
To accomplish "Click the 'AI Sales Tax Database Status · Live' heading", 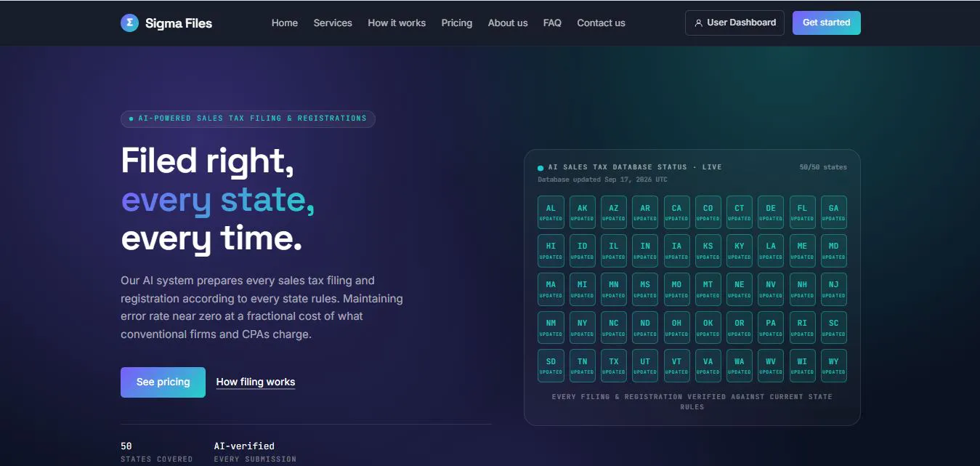I will pyautogui.click(x=635, y=167).
